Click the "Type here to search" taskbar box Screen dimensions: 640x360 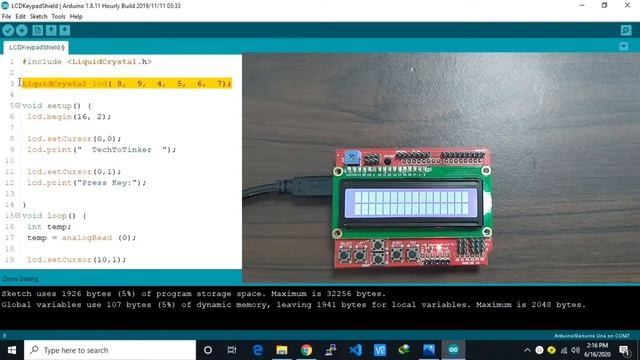[x=110, y=350]
